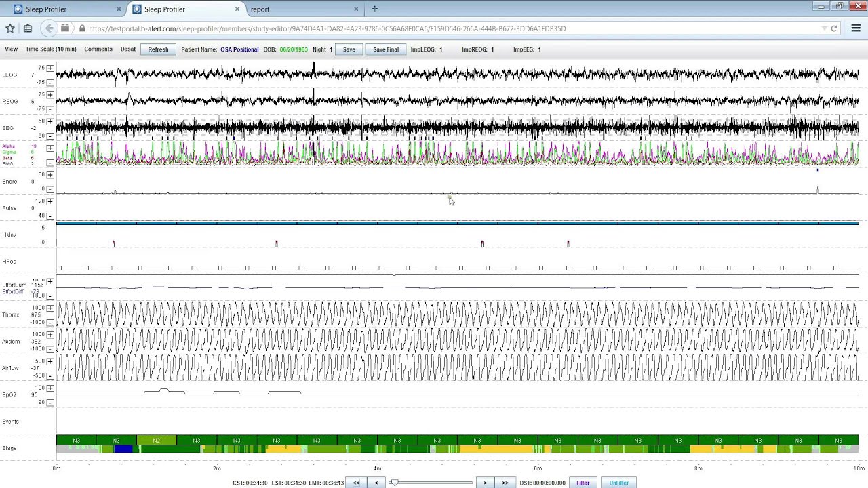Step back one page with < button
Screen dimensions: 868x488
[x=376, y=483]
